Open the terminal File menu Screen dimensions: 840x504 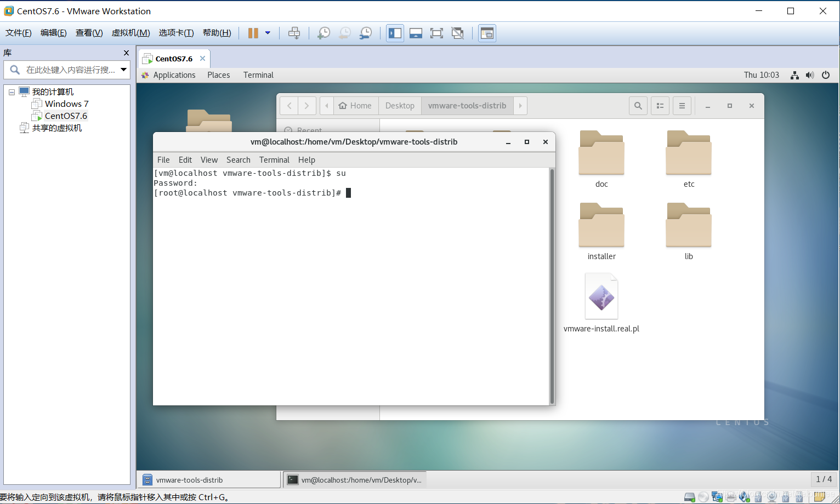pyautogui.click(x=163, y=160)
